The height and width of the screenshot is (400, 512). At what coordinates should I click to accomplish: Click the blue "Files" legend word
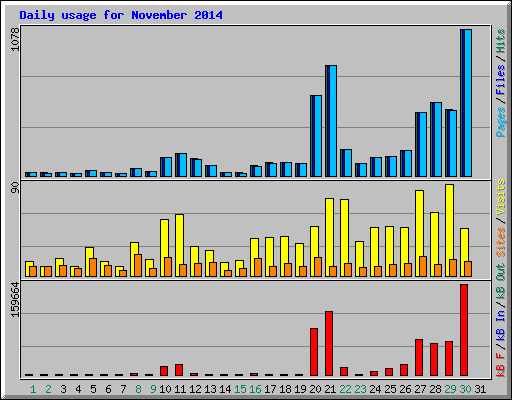tap(500, 80)
